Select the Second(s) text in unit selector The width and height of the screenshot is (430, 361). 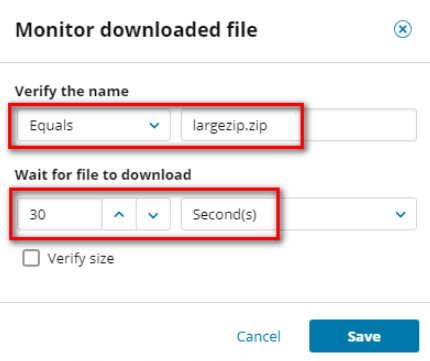225,215
